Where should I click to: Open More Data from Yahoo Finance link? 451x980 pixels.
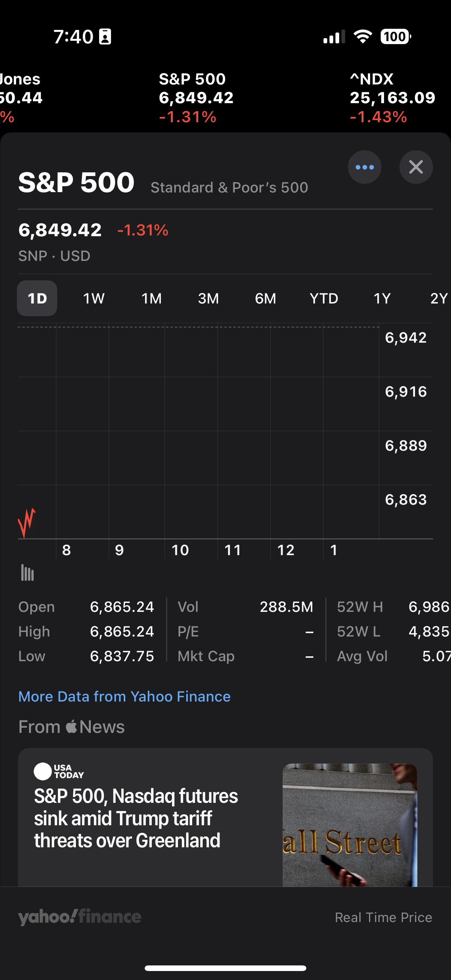tap(125, 696)
